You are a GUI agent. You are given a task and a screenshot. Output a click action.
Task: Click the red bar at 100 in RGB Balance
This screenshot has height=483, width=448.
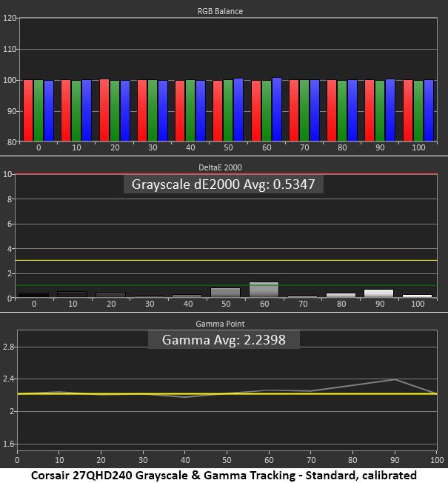click(408, 110)
